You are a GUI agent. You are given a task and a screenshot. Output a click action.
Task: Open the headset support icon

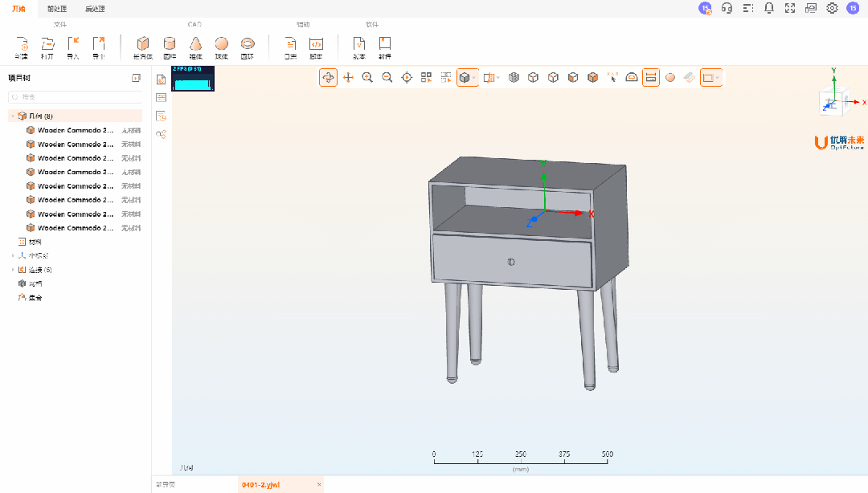tap(727, 8)
